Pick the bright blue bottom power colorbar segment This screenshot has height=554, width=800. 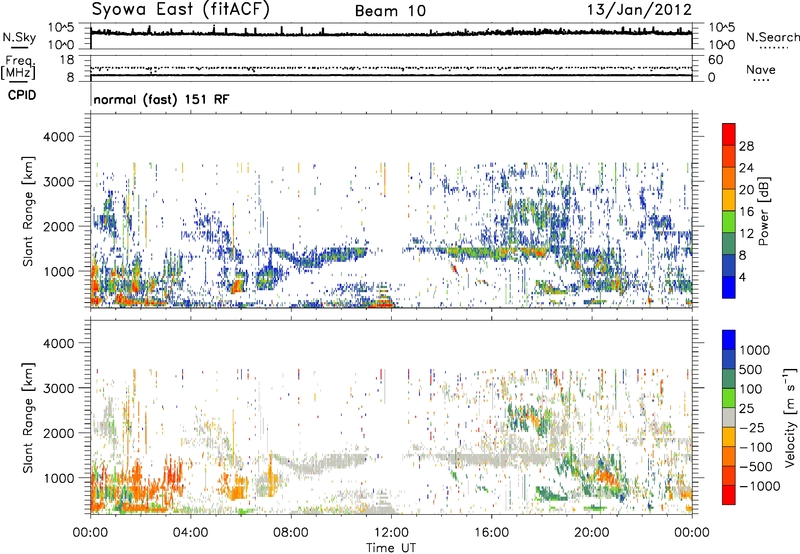point(729,287)
